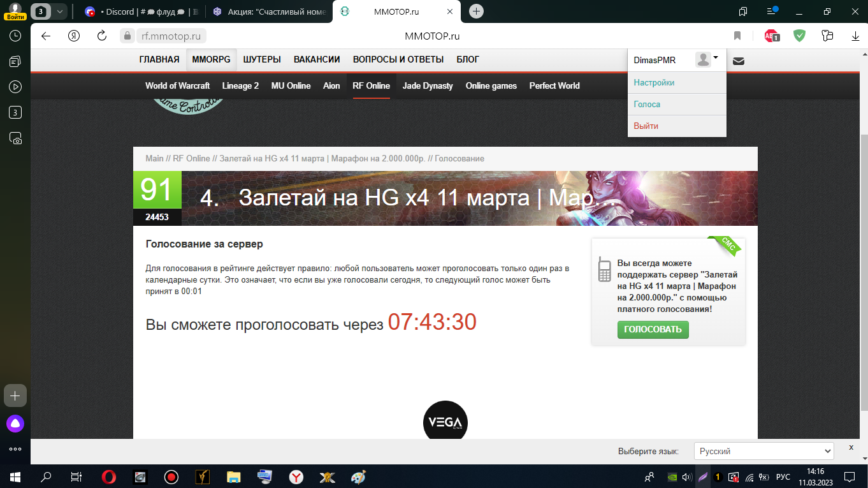Switch to the Акция Счастливый номер tab
The height and width of the screenshot is (488, 868).
(x=268, y=11)
